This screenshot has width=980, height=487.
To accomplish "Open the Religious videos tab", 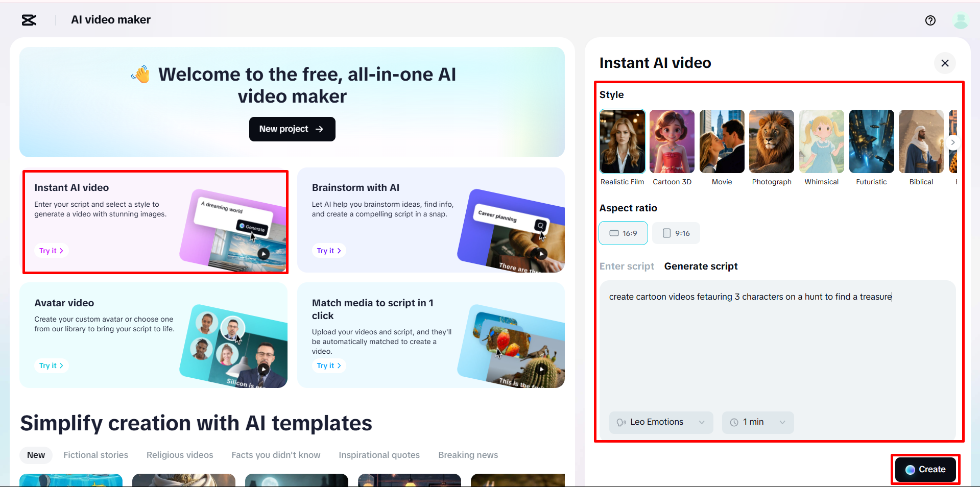I will pyautogui.click(x=180, y=455).
